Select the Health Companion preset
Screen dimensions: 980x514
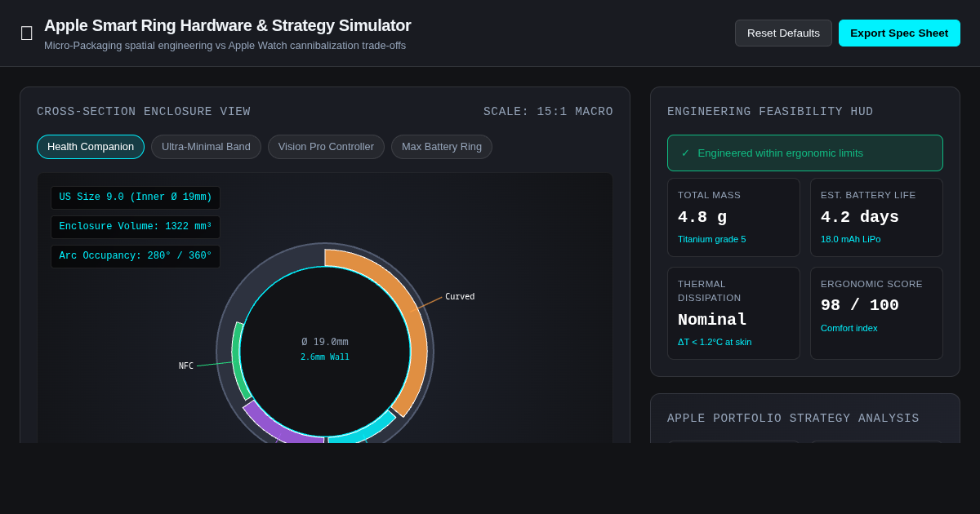coord(91,147)
